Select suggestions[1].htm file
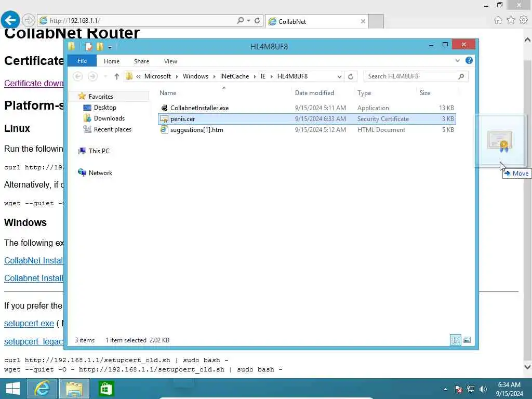The width and height of the screenshot is (532, 399). coord(307,129)
